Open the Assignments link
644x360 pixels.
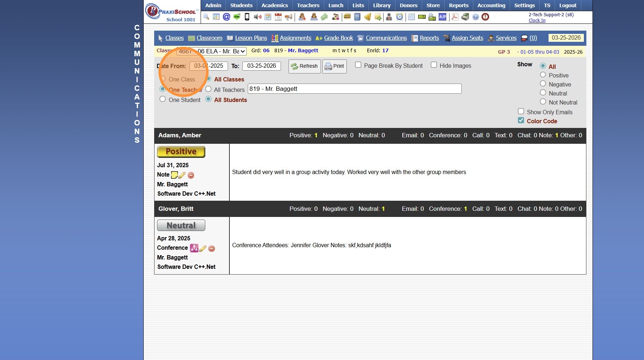(295, 38)
